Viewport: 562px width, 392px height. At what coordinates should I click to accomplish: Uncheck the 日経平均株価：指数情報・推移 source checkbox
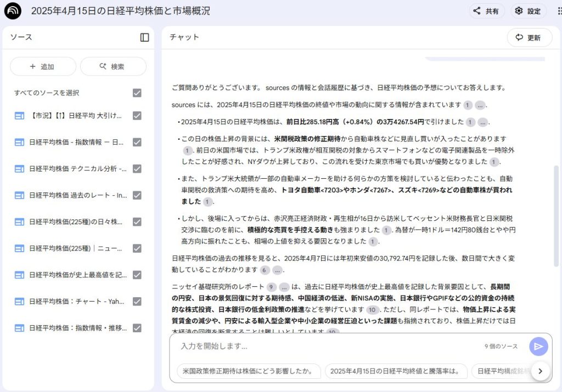tap(137, 328)
